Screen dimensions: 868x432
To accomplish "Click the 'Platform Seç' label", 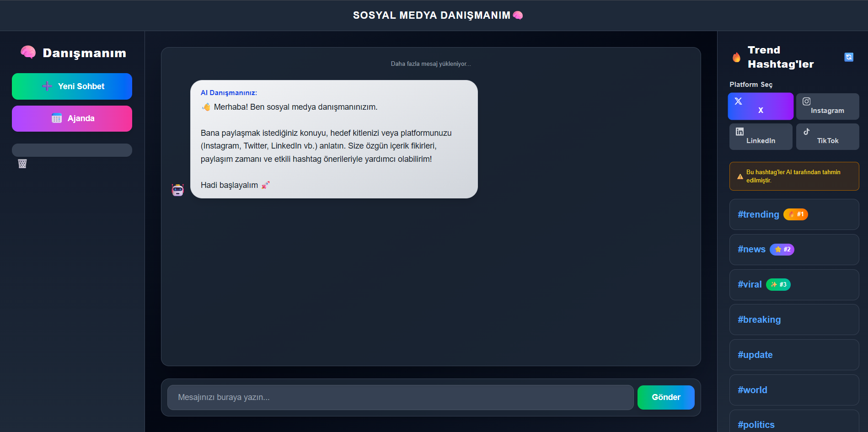I will (751, 85).
